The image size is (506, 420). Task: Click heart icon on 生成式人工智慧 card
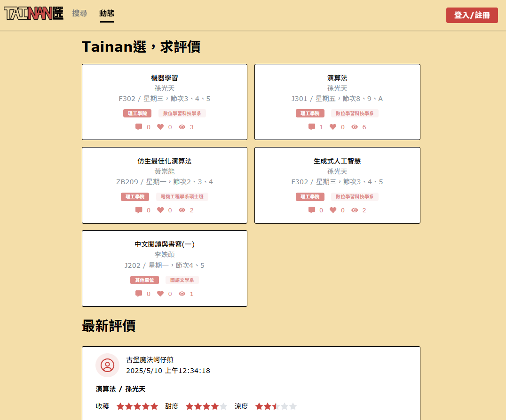click(333, 210)
